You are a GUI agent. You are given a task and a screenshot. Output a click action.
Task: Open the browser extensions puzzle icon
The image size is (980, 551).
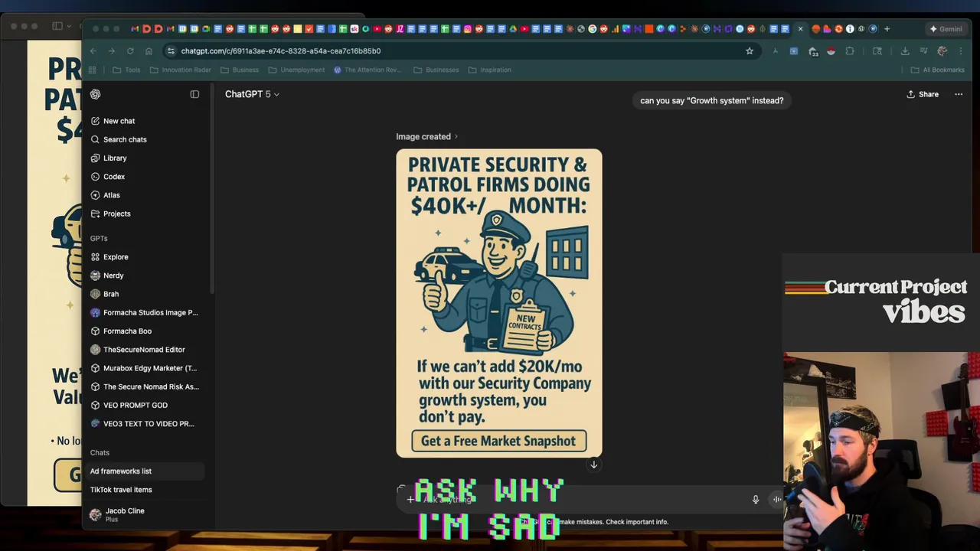click(x=850, y=51)
